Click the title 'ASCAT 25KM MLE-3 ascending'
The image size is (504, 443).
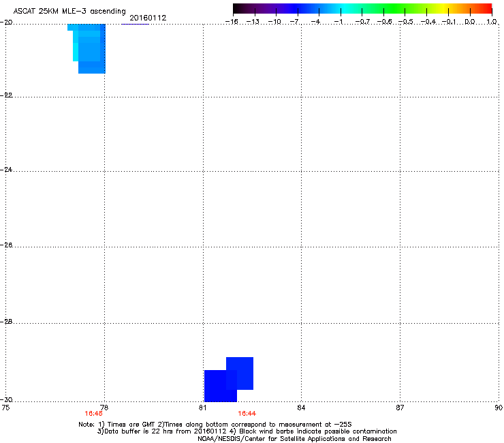[x=69, y=12]
